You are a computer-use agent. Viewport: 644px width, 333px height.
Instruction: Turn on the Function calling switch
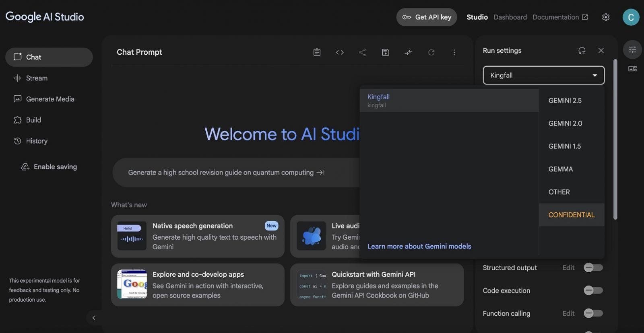tap(593, 313)
